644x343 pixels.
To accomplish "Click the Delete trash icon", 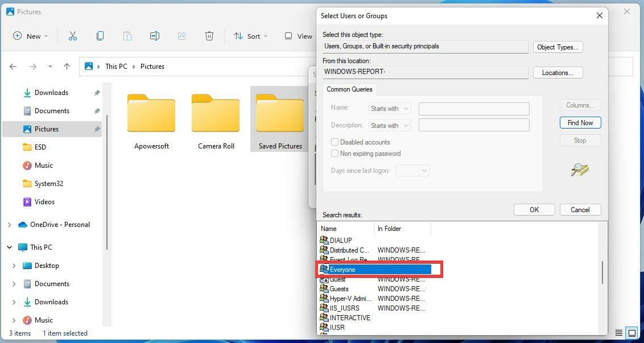I will click(x=209, y=36).
